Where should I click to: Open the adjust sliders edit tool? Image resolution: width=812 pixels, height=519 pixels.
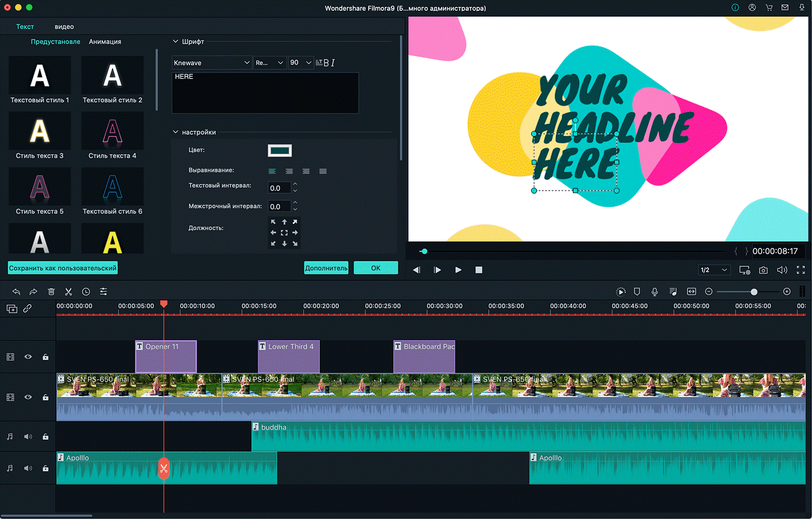[103, 292]
